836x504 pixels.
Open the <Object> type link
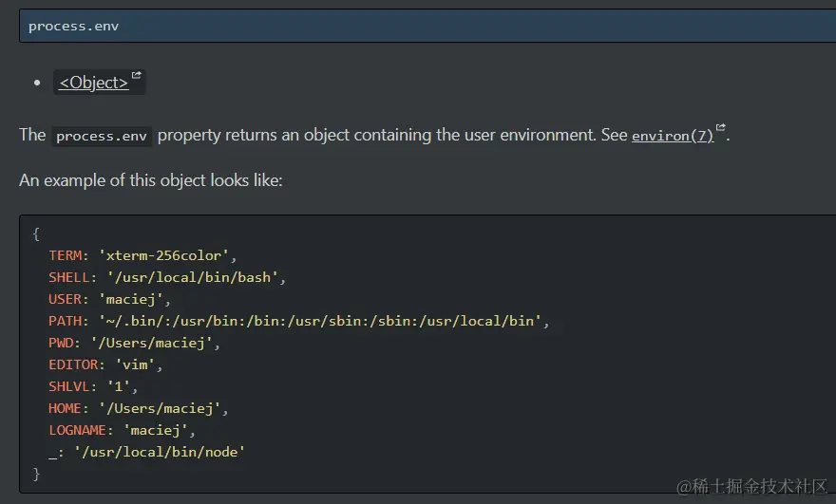93,83
